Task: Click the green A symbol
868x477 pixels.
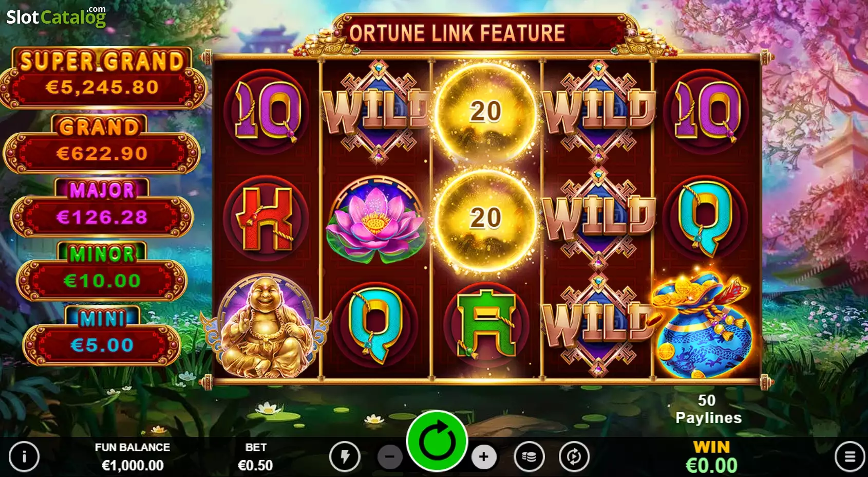Action: [486, 324]
